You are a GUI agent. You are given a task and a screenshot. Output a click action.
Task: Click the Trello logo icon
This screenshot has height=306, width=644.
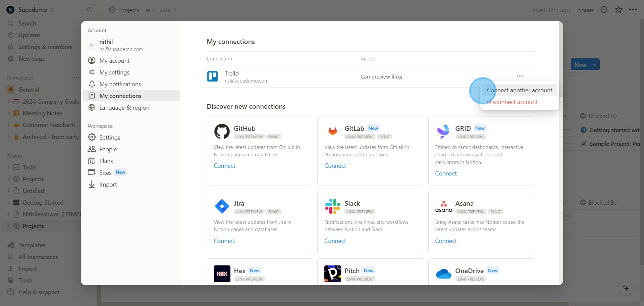213,76
